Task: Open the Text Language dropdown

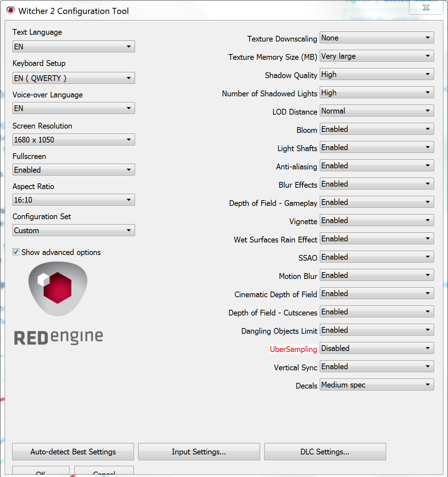Action: 74,47
